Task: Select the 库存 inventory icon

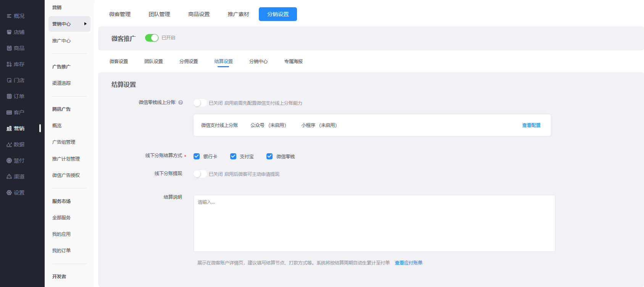Action: click(x=9, y=64)
